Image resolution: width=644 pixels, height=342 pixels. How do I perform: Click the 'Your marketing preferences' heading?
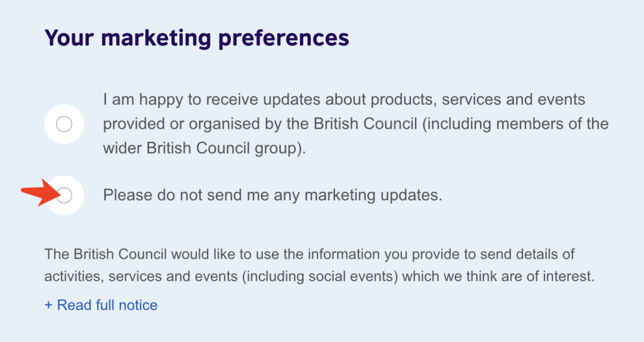[x=197, y=38]
